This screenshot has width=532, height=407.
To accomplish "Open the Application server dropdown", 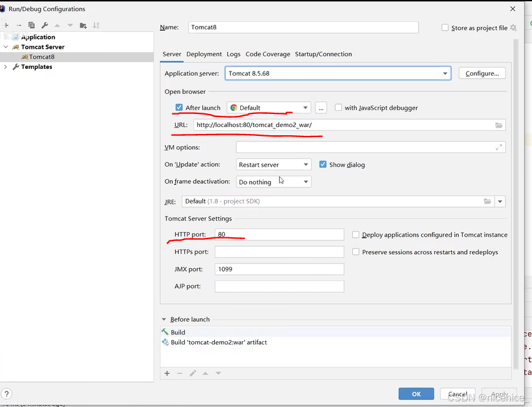I will 338,73.
